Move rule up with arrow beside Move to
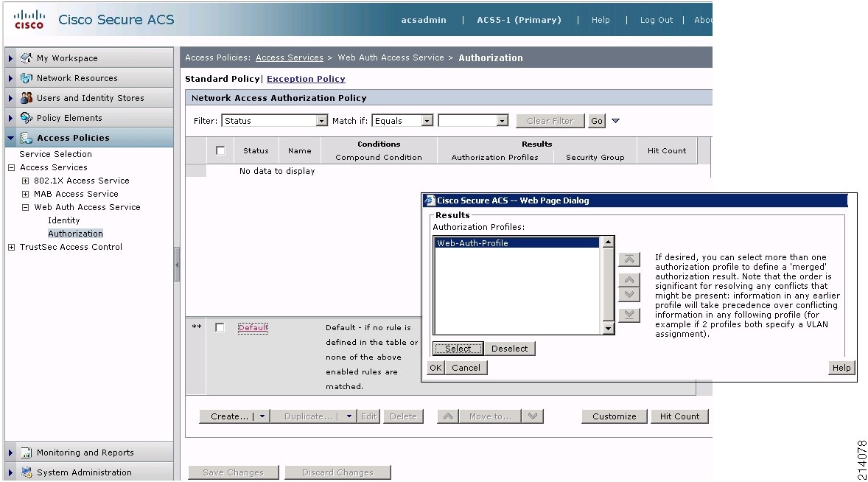The height and width of the screenshot is (482, 868). point(448,416)
